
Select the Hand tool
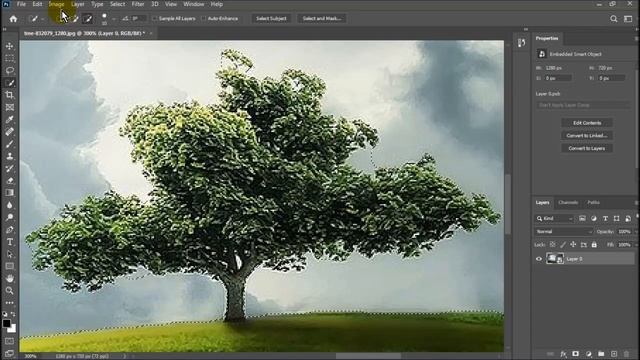pos(9,278)
